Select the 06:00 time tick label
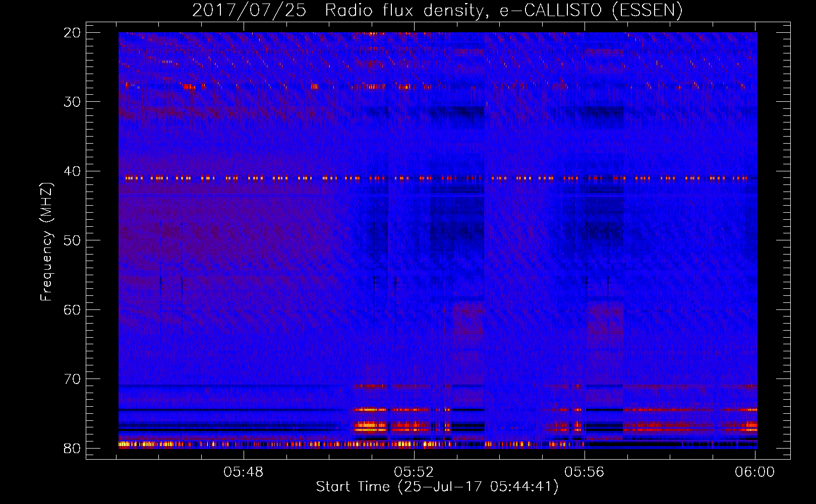The width and height of the screenshot is (816, 504). [x=755, y=472]
